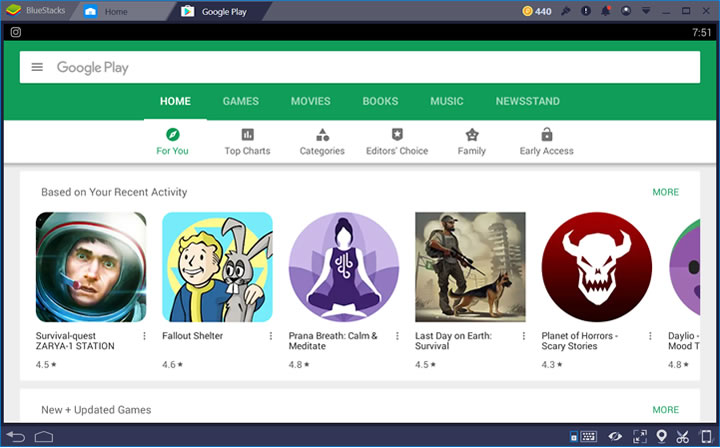Open options menu for Survival-quest ZARYA-1 STATION

(144, 336)
